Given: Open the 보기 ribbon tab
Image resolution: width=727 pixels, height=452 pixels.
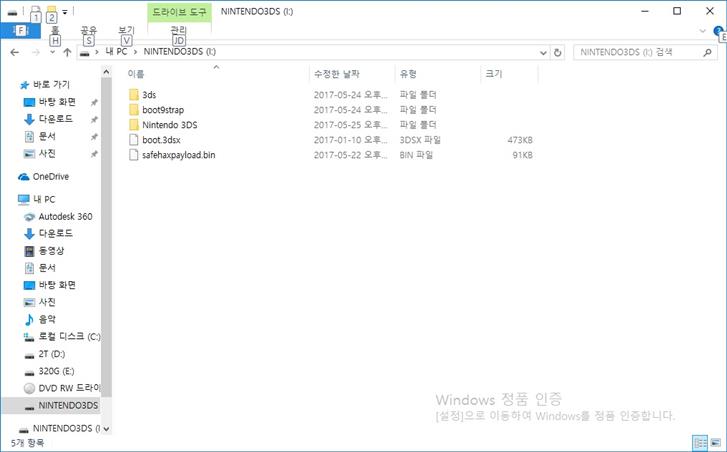Looking at the screenshot, I should pos(126,31).
